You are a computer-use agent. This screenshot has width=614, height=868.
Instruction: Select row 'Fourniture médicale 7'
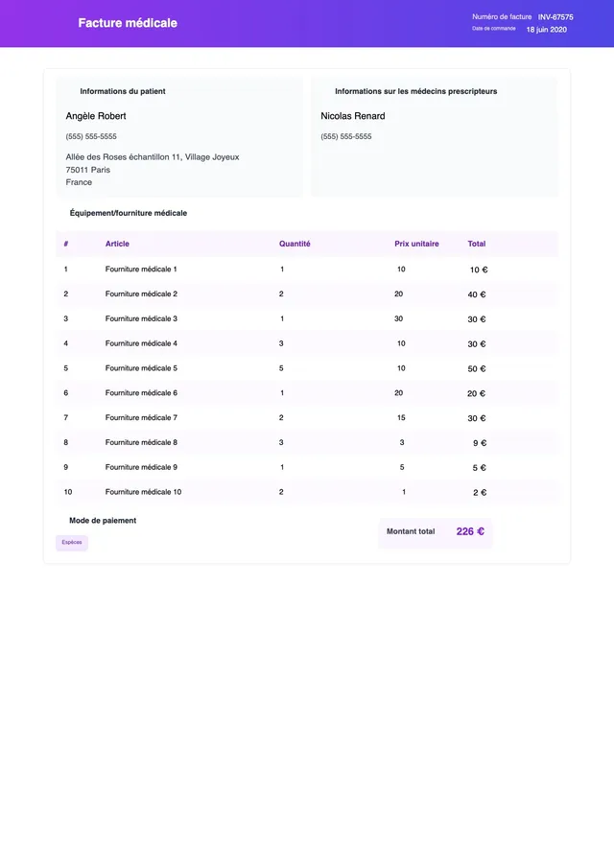coord(307,418)
